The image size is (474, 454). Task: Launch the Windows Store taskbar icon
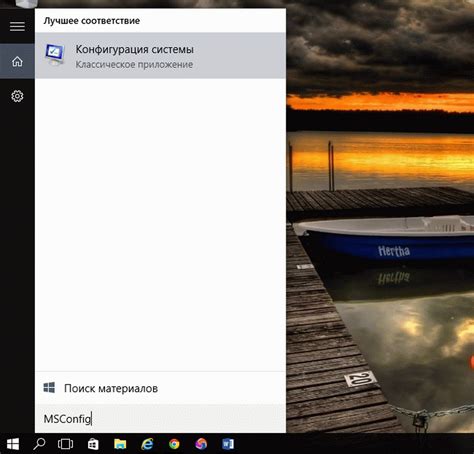[93, 444]
